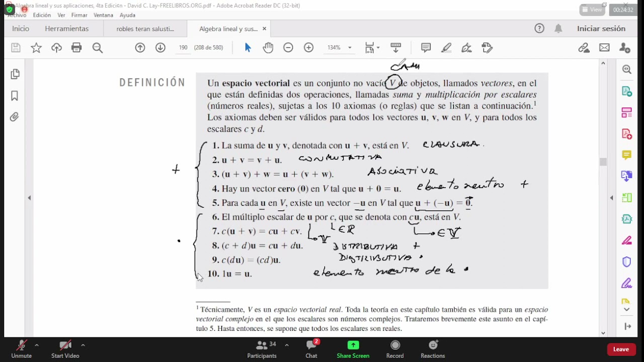Open the stamp tool icon
This screenshot has width=644, height=362.
pos(487,48)
